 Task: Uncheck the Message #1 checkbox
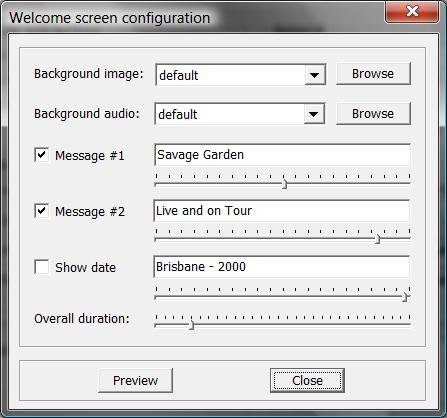click(x=42, y=155)
